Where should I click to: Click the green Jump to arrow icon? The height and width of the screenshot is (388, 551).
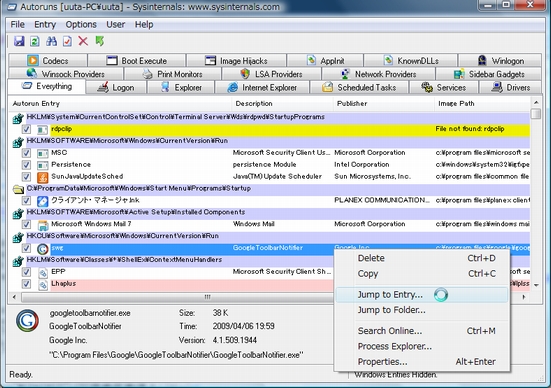tap(100, 41)
